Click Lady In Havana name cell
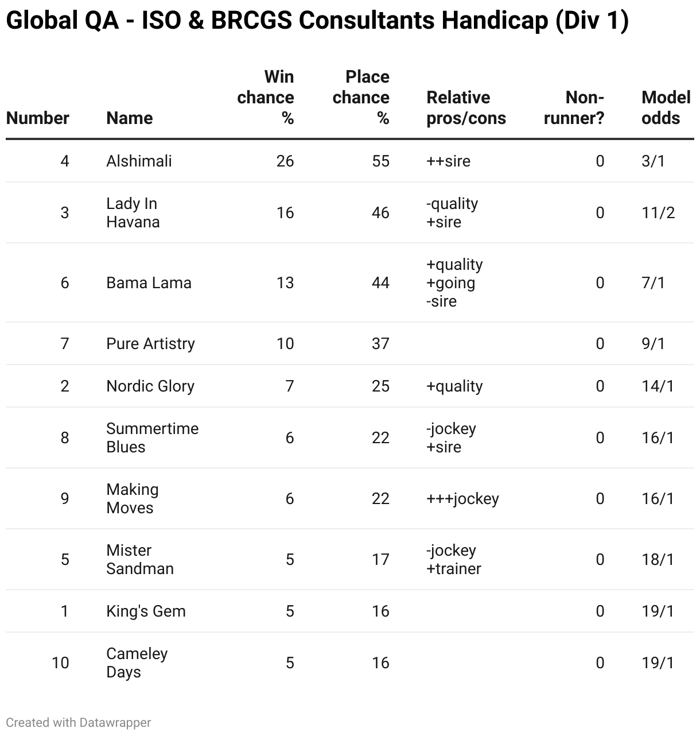The image size is (700, 736). point(133,213)
